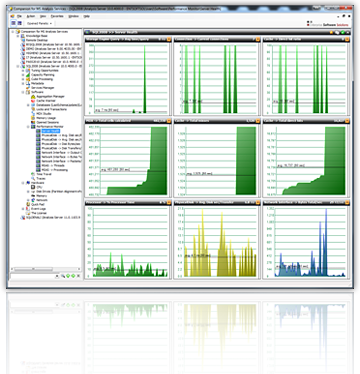Open the Help menu
The width and height of the screenshot is (360, 374).
[x=87, y=16]
